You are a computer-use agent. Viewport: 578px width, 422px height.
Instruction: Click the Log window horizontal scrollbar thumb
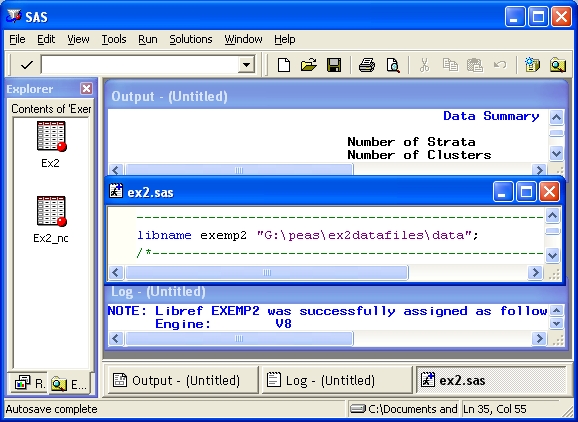[239, 338]
